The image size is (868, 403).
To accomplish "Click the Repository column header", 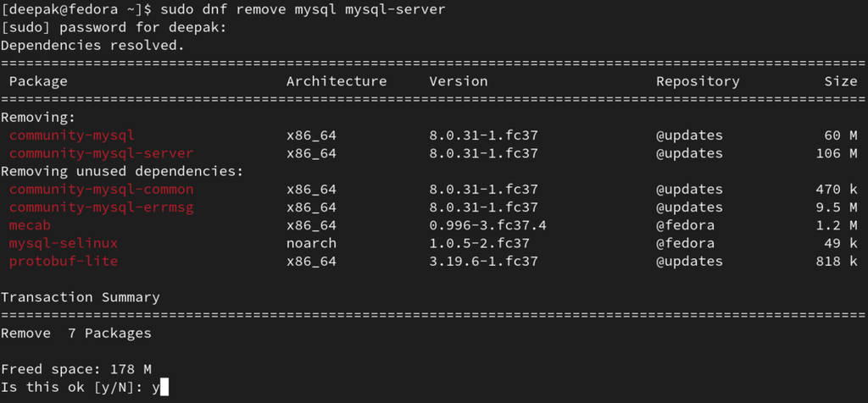I will [698, 81].
